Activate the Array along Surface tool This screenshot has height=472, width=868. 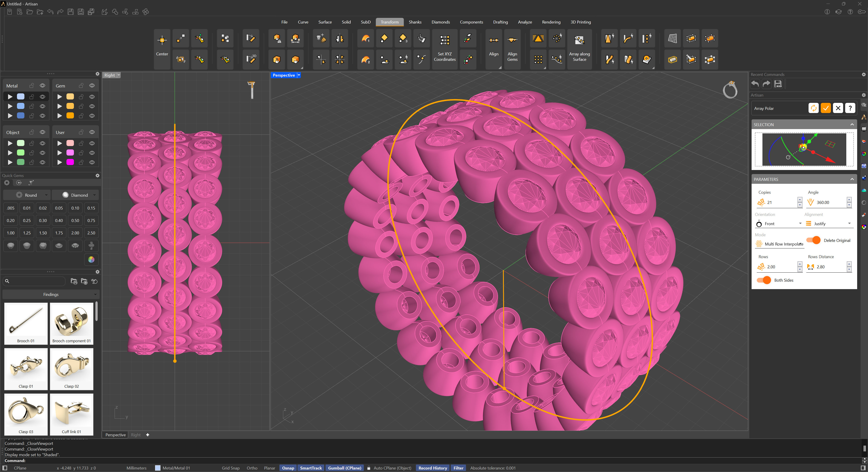579,49
